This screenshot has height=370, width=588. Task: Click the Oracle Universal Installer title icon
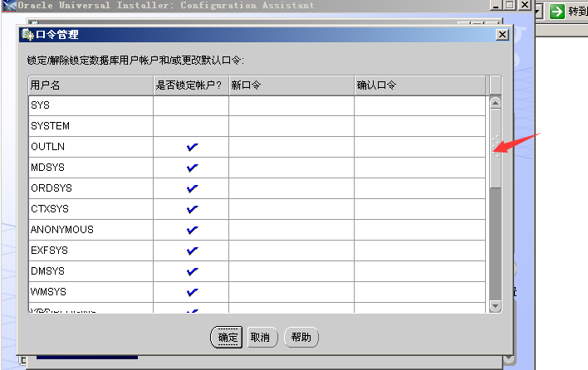[9, 5]
